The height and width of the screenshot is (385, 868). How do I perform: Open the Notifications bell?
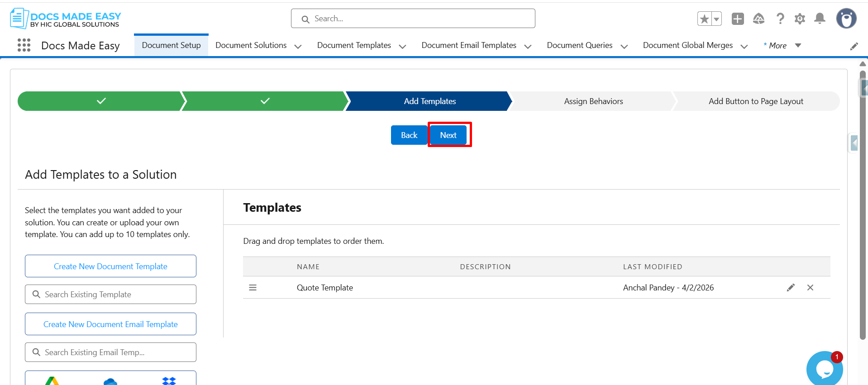[x=820, y=19]
